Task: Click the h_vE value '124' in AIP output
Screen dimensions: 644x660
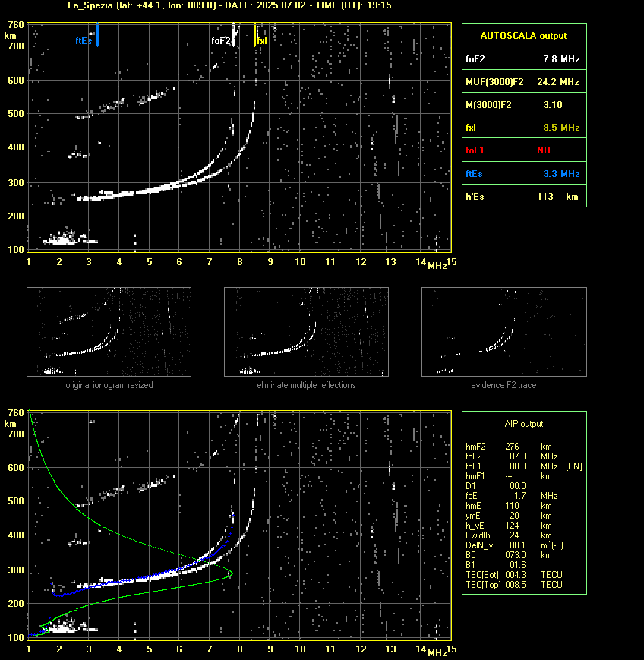Action: coord(512,526)
